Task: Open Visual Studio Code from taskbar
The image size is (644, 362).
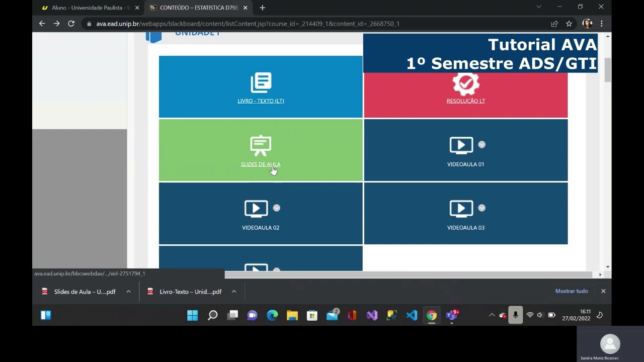Action: click(x=412, y=315)
